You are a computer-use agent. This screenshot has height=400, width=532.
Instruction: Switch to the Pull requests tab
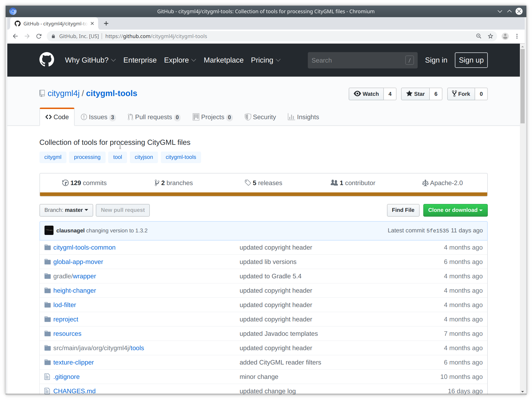click(x=154, y=117)
